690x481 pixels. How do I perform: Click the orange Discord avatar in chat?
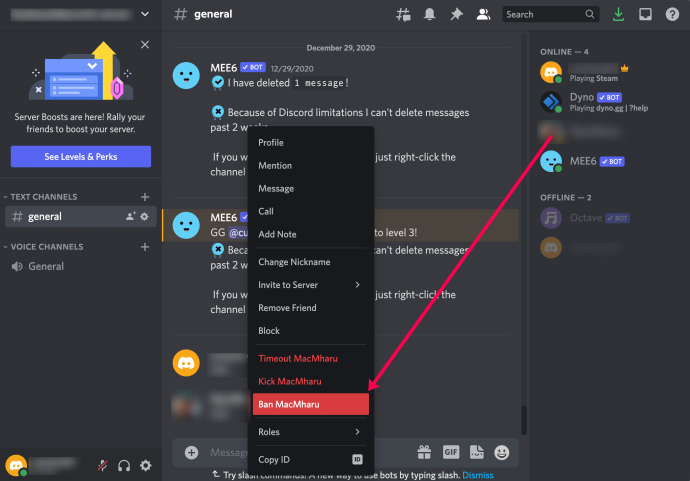click(x=186, y=363)
